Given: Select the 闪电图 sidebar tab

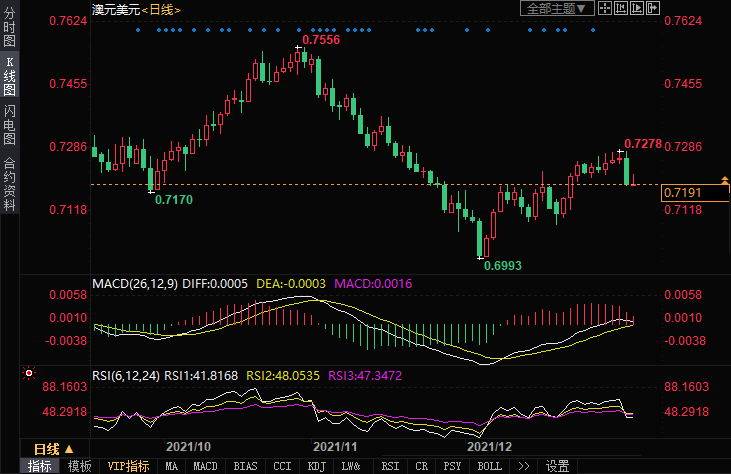Looking at the screenshot, I should 9,124.
